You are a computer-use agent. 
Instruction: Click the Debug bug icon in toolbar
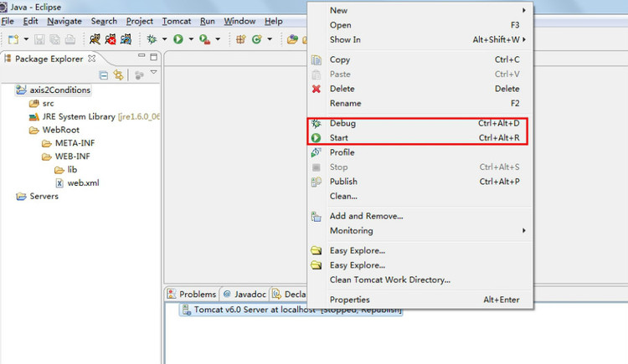coord(152,39)
